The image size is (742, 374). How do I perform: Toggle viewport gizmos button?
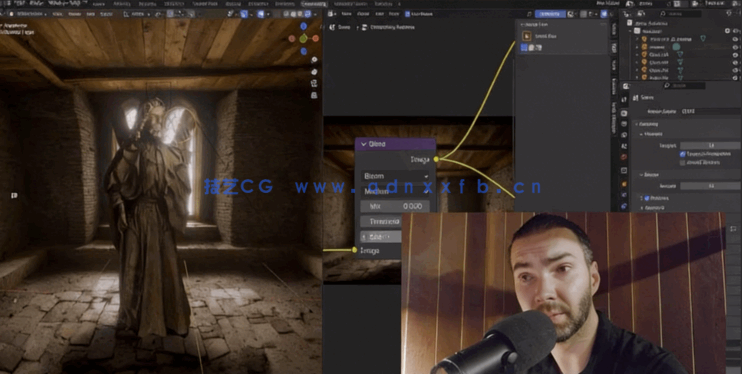pos(244,14)
